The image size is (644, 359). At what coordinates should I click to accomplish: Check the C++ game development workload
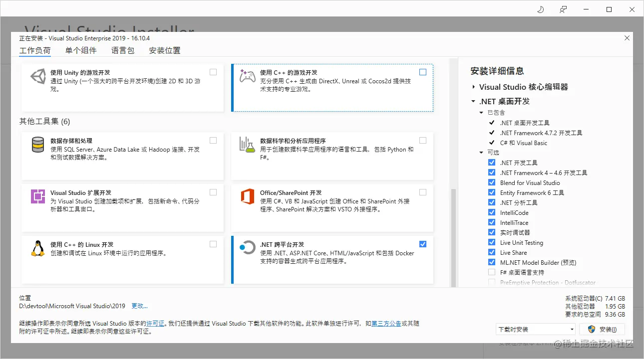pos(423,72)
